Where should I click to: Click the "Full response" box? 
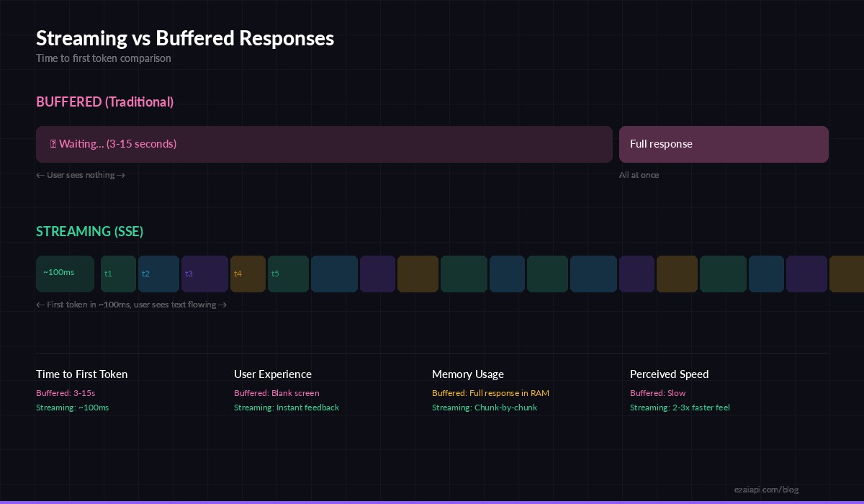coord(724,144)
